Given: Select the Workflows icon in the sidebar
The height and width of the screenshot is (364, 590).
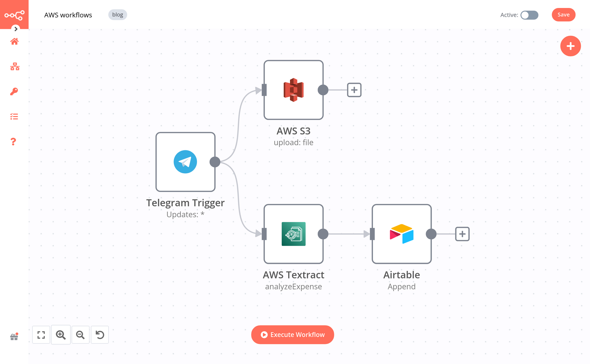Looking at the screenshot, I should tap(14, 67).
